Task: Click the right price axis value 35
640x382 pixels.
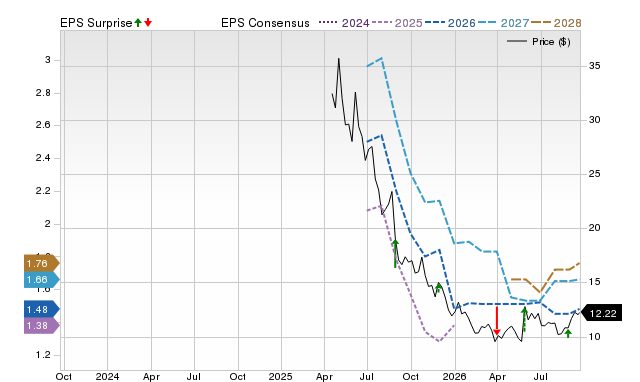Action: [x=594, y=66]
